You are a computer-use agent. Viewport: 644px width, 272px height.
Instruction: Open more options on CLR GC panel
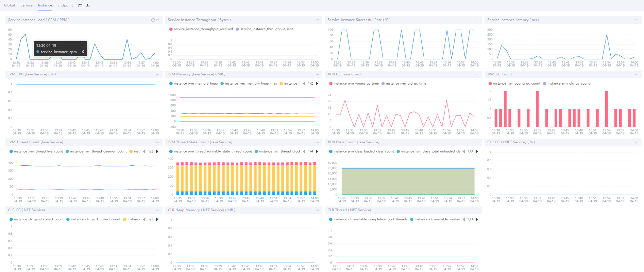point(157,210)
